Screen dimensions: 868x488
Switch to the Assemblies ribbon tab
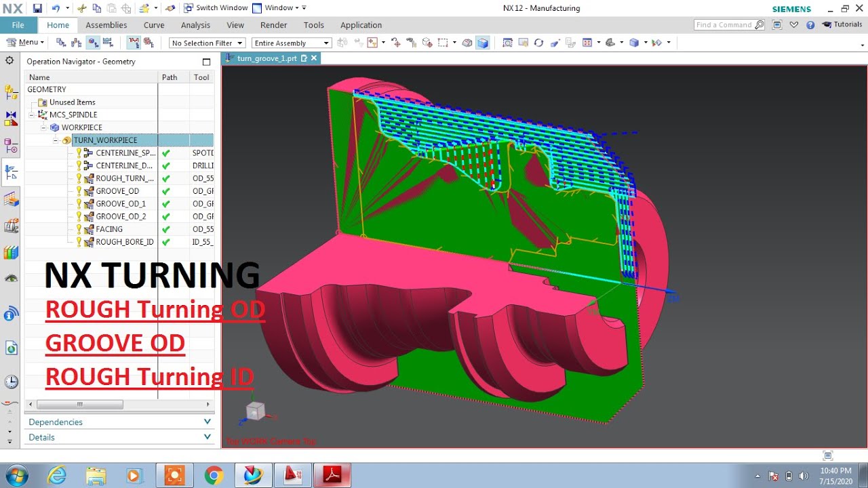(106, 25)
